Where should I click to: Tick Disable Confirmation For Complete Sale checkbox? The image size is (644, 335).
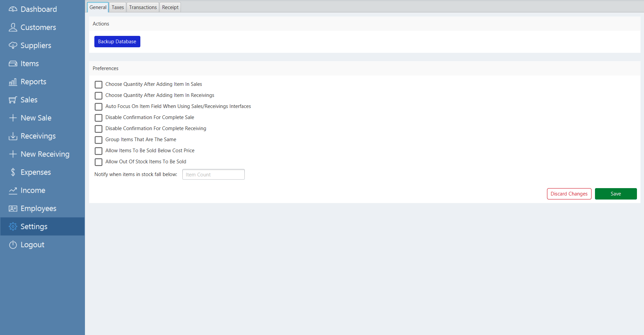[x=98, y=118]
